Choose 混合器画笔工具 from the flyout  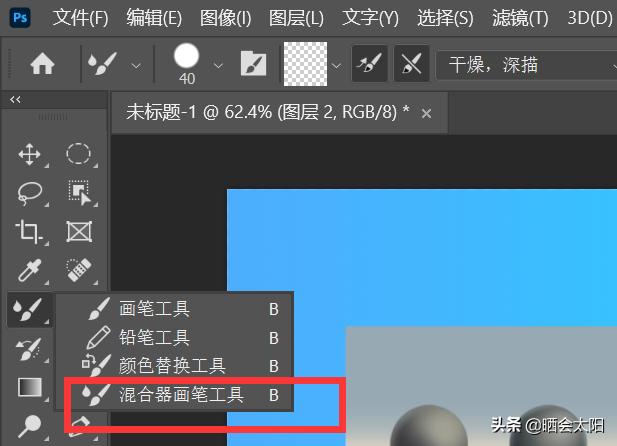click(181, 395)
